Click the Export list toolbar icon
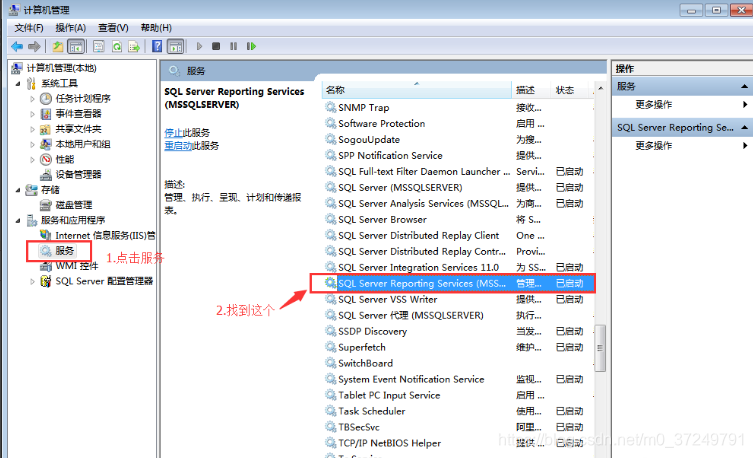The height and width of the screenshot is (458, 753). coord(134,47)
